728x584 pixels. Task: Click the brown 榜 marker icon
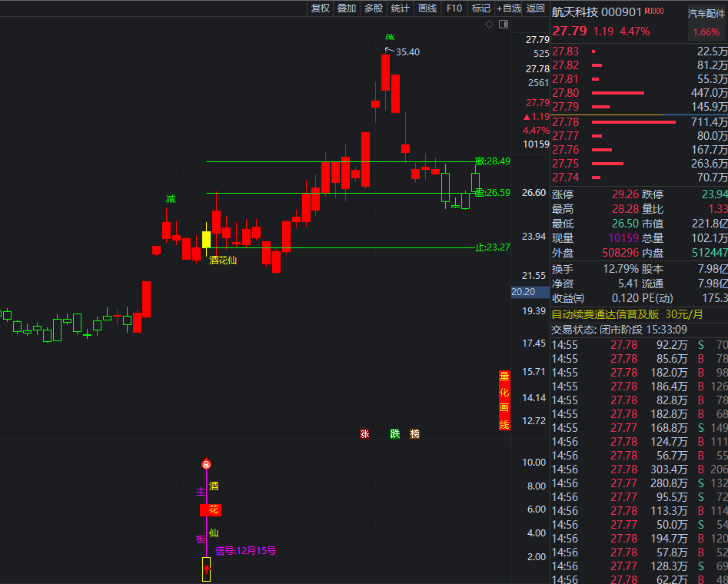coord(415,433)
